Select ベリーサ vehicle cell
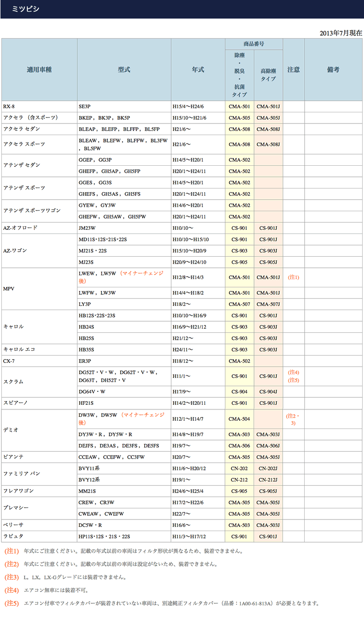 [x=39, y=525]
